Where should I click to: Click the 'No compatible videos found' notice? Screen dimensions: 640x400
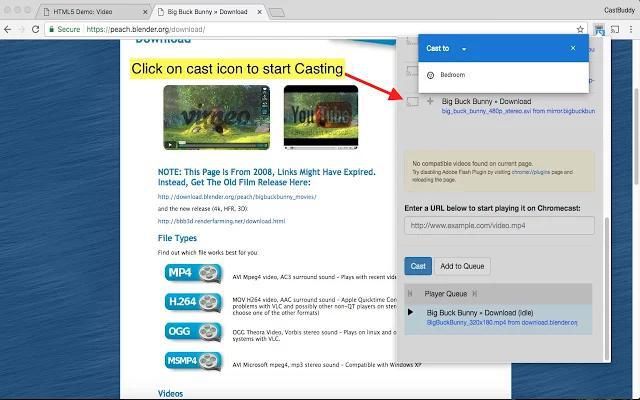(499, 171)
